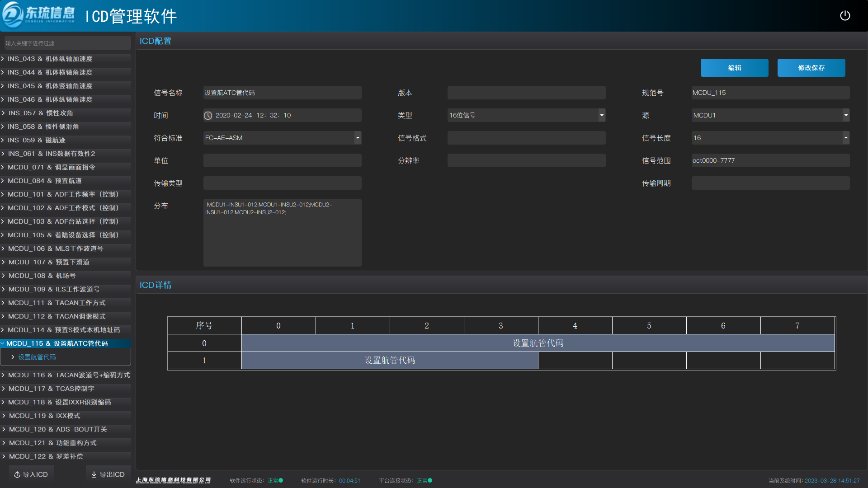Select MCDU_117 TCAS控制字 in the list
The height and width of the screenshot is (488, 868).
coord(52,389)
